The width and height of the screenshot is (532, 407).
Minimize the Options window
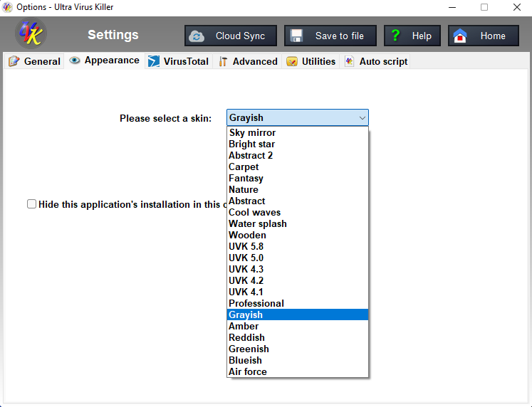tap(452, 7)
